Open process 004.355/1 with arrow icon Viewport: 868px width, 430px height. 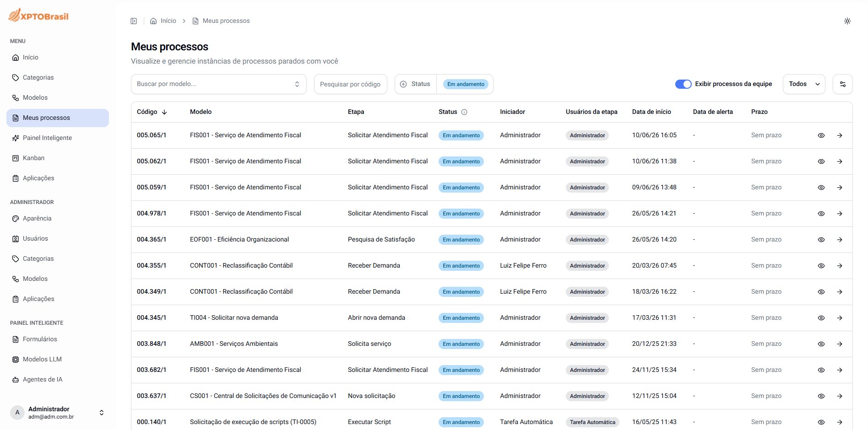[840, 266]
